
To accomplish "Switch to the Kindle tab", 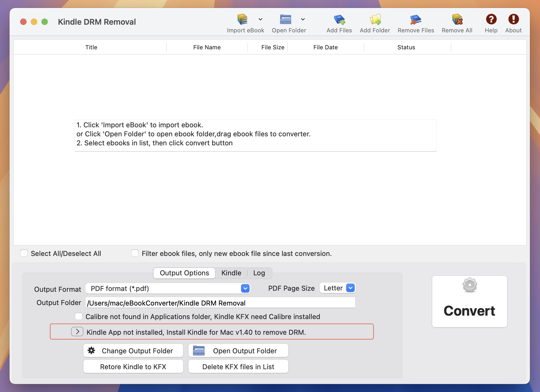I will (231, 273).
